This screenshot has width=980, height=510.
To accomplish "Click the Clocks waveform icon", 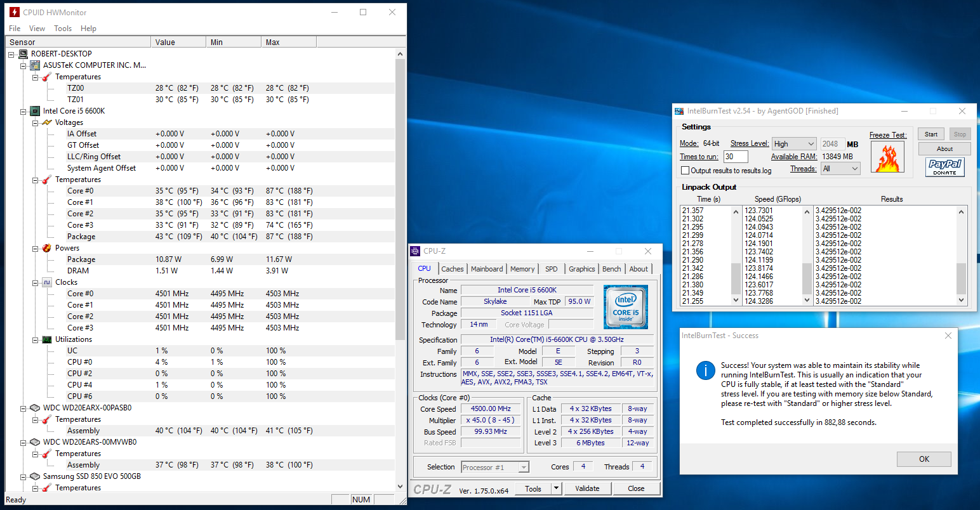I will pyautogui.click(x=46, y=282).
